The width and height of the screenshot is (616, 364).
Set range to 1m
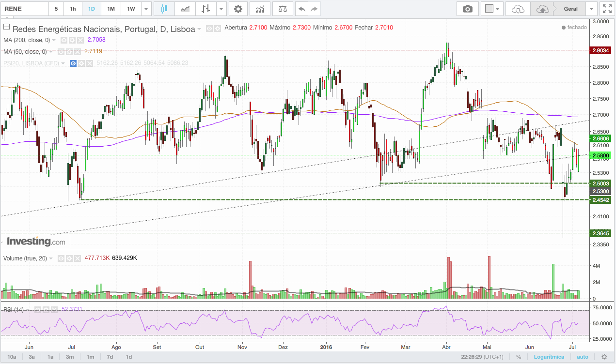coord(90,357)
